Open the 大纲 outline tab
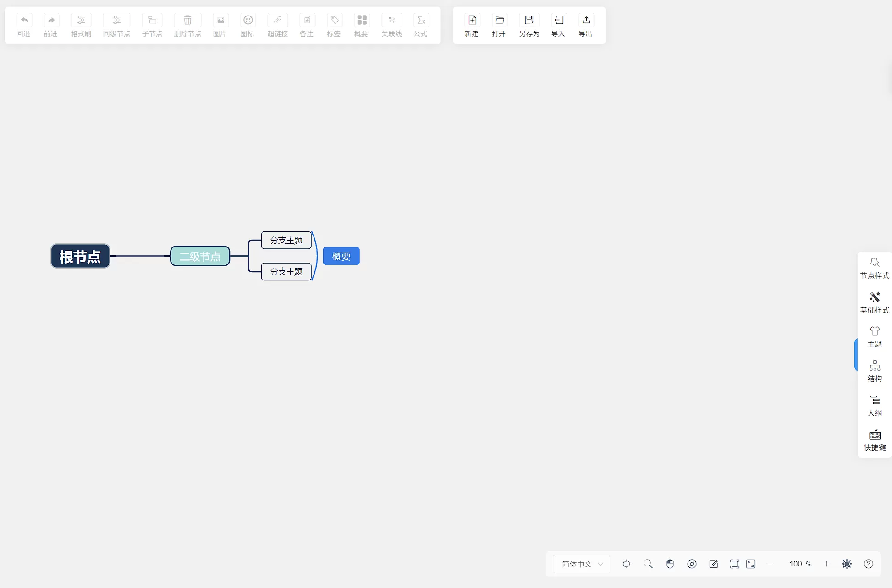The height and width of the screenshot is (588, 892). point(875,406)
